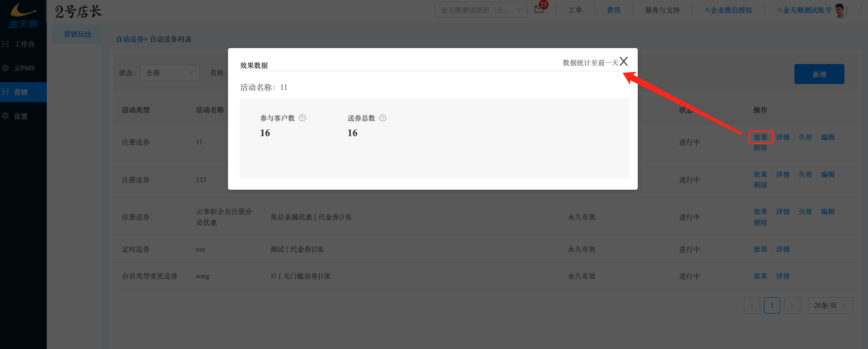Click 编辑 for activity 123
This screenshot has width=868, height=349.
click(x=828, y=174)
